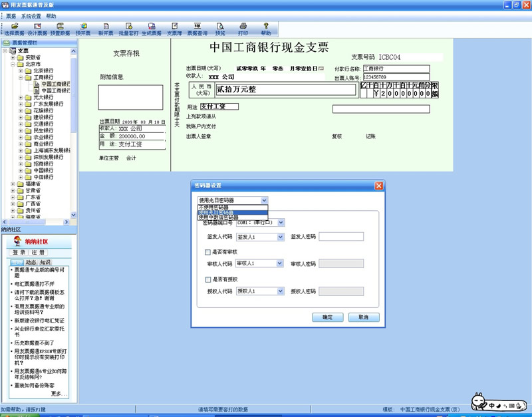Choose 不使用密码器 from the dropdown list

(233, 207)
